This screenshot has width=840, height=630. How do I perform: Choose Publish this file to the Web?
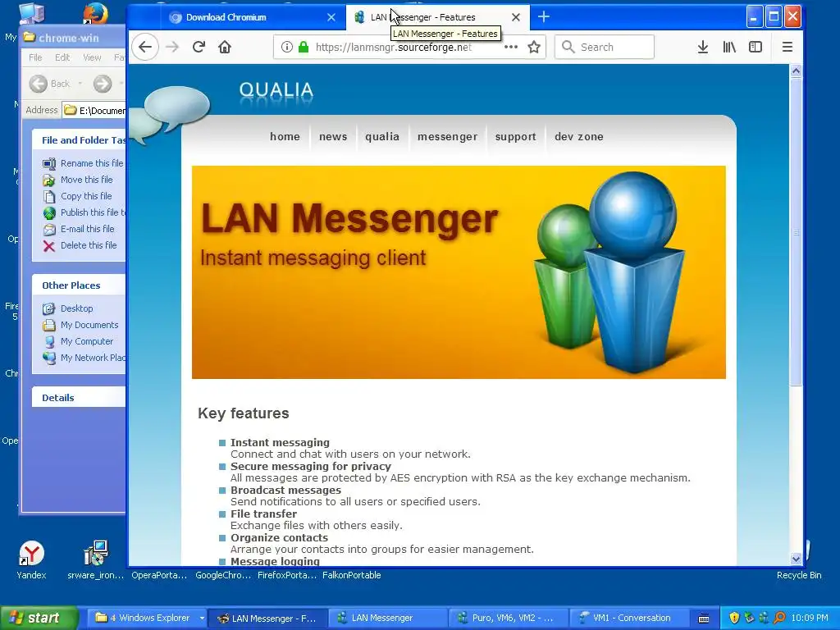93,212
